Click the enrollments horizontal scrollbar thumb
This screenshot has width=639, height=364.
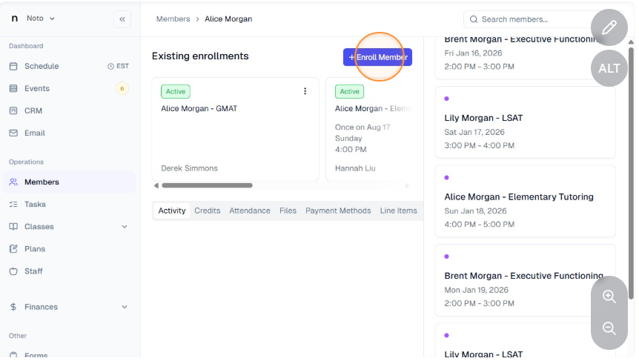pyautogui.click(x=207, y=185)
